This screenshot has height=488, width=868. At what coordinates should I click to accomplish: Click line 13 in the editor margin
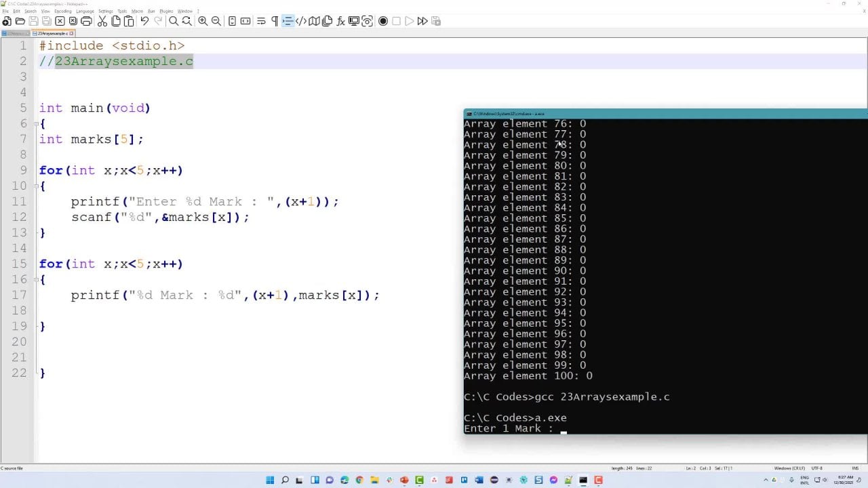tap(19, 232)
